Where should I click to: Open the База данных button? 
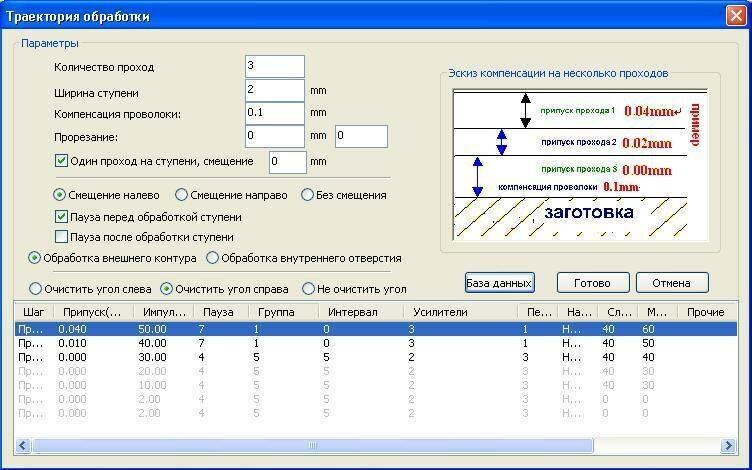coord(500,283)
